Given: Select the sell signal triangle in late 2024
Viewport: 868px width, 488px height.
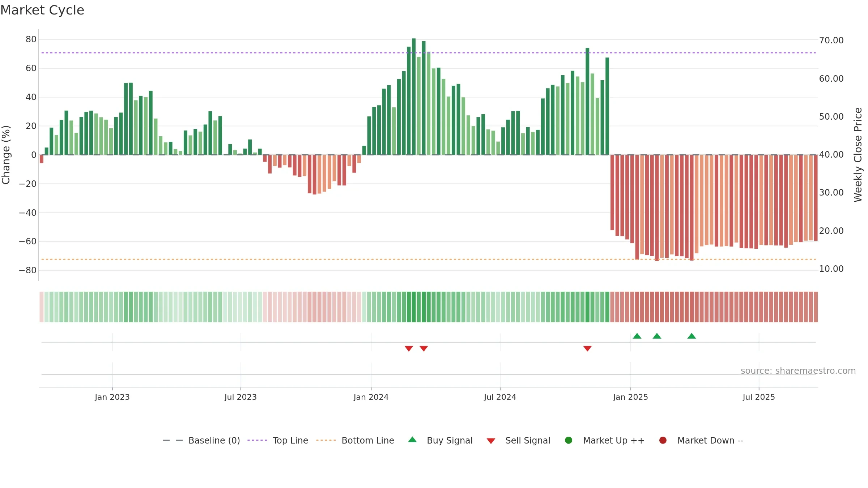Looking at the screenshot, I should click(x=587, y=348).
